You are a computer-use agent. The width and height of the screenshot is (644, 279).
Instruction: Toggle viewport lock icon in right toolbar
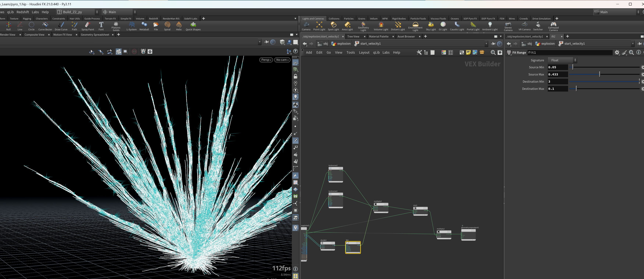296,76
